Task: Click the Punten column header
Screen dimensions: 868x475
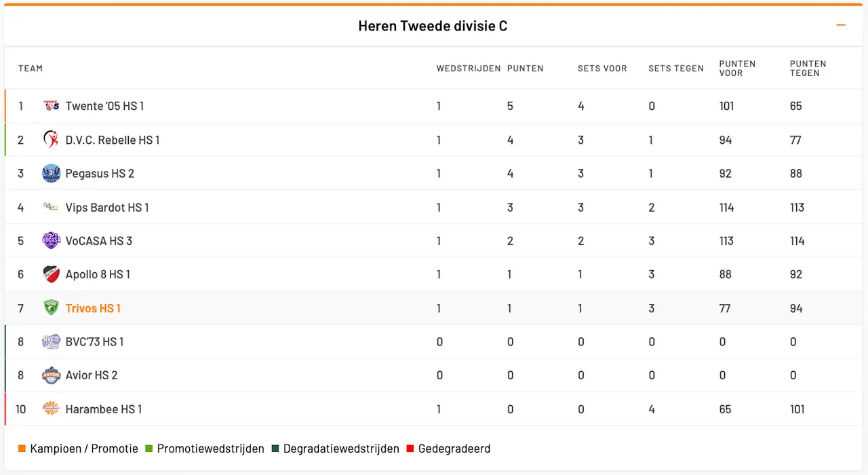Action: [525, 69]
